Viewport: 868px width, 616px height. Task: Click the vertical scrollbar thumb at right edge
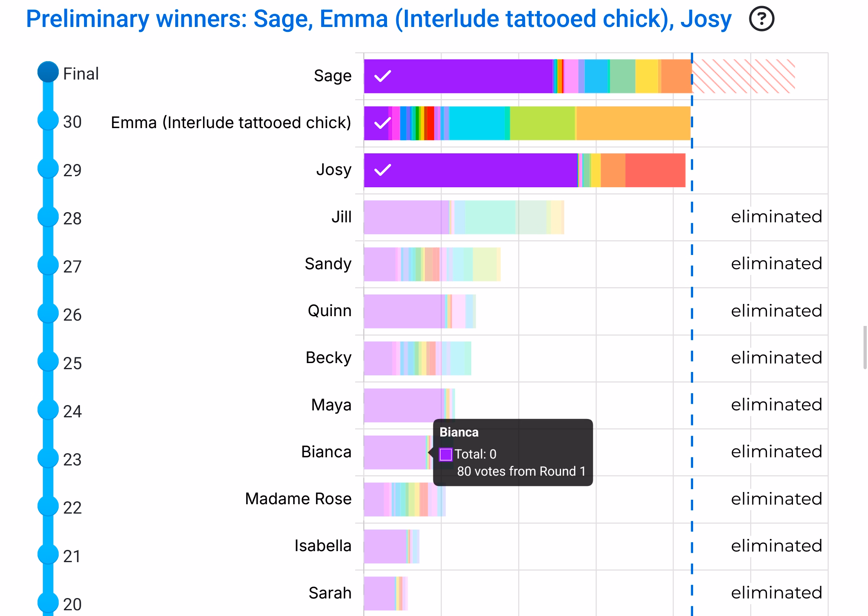click(x=864, y=347)
